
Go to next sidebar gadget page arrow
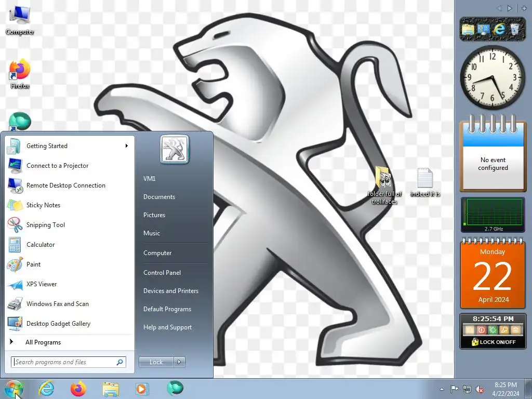pyautogui.click(x=510, y=8)
